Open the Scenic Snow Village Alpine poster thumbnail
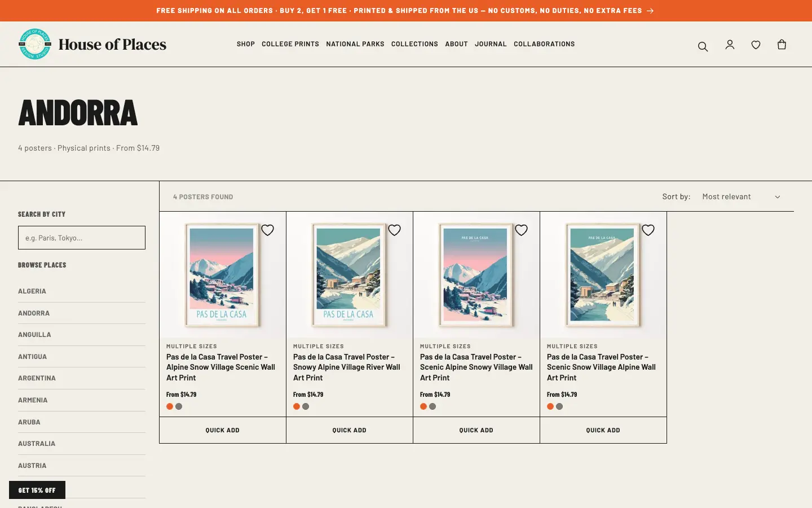812x508 pixels. [603, 275]
